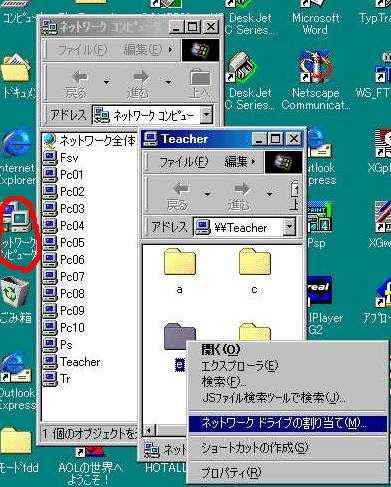Viewport: 391px width, 487px height.
Task: Expand the ネットワーク コンピュータ address dropdown
Action: click(207, 115)
